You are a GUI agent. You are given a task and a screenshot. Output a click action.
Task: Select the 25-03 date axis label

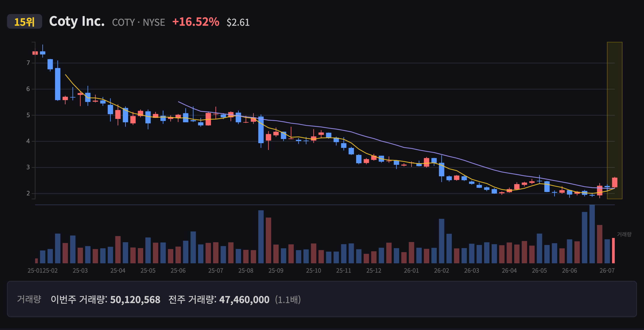[80, 271]
